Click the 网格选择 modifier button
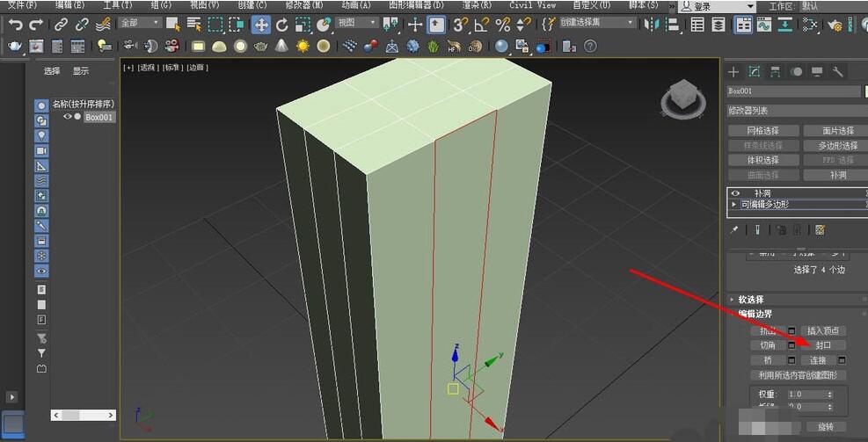 762,131
